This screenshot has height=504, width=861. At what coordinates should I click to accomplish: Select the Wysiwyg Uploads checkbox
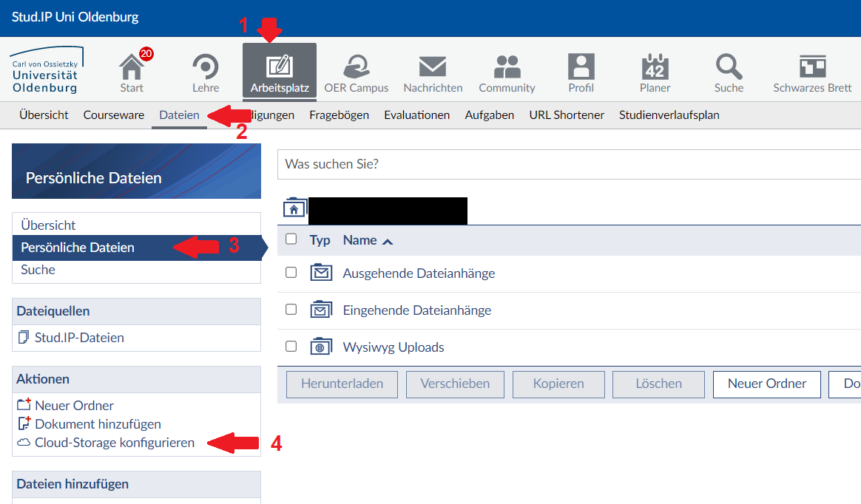pos(291,347)
